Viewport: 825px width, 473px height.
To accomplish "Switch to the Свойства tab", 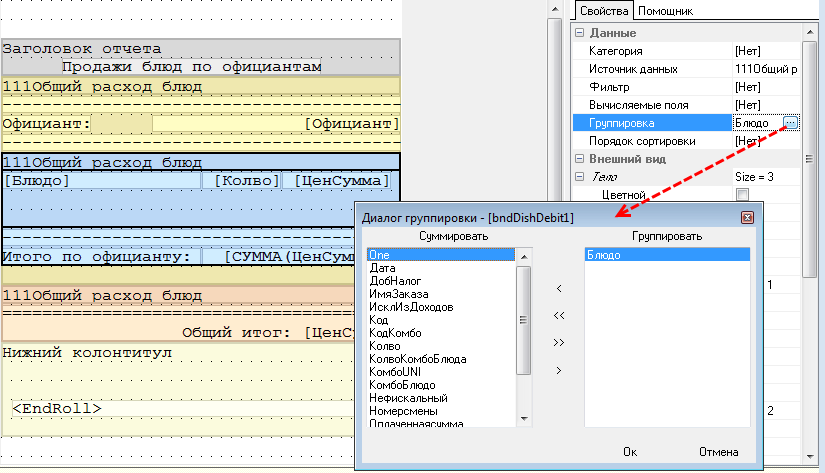I will (x=603, y=11).
